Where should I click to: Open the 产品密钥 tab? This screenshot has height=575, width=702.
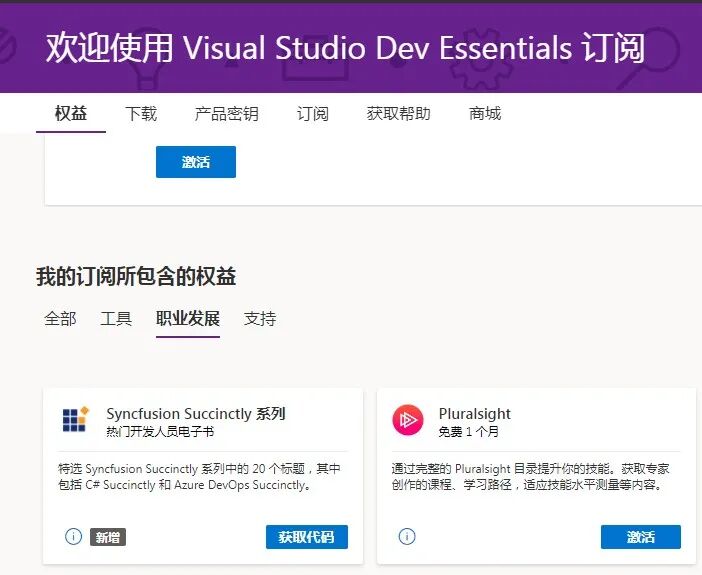227,114
